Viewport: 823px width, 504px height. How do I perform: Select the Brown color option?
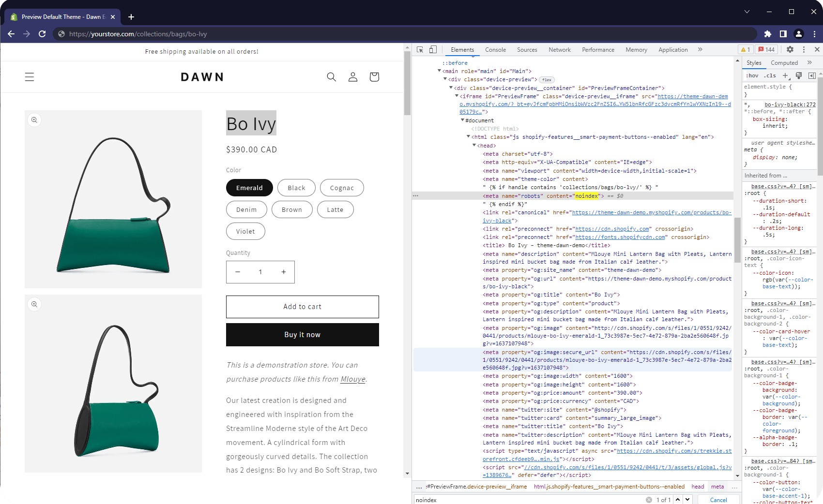[x=292, y=209]
